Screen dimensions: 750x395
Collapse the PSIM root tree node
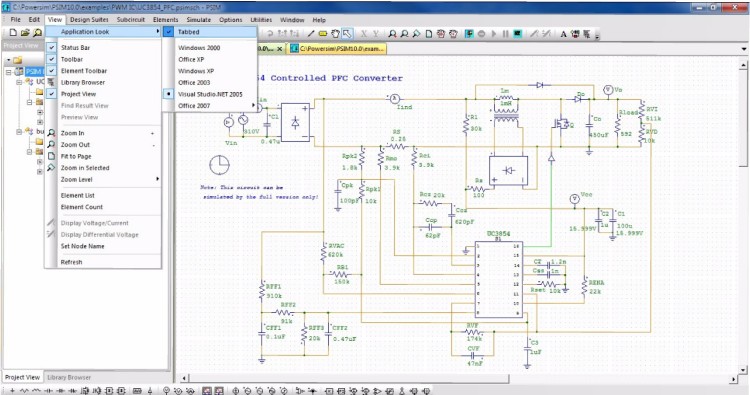[9, 72]
